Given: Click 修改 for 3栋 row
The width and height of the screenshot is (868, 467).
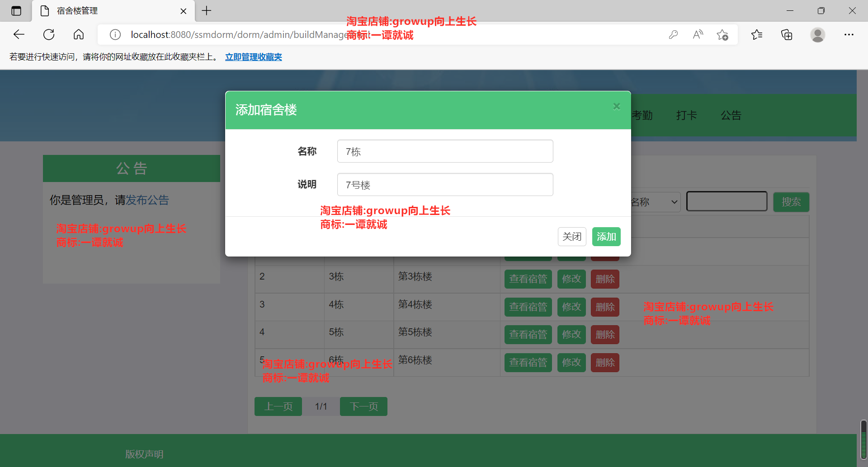Looking at the screenshot, I should point(571,279).
